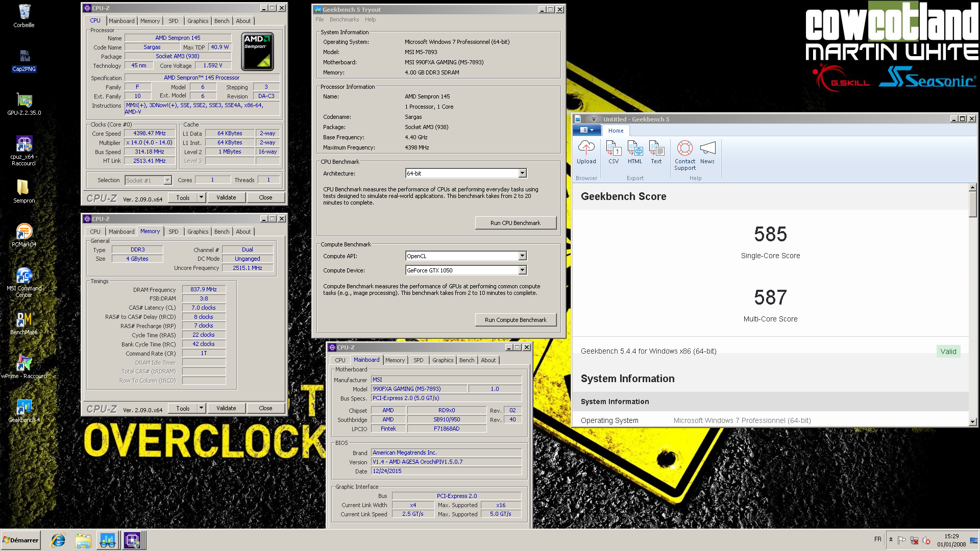980x551 pixels.
Task: Switch to Bench tab in top CPU-Z
Action: (x=222, y=21)
